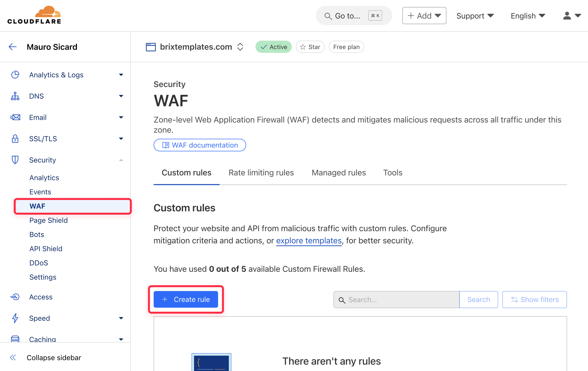Click the star icon in Star button
Image resolution: width=588 pixels, height=371 pixels.
pyautogui.click(x=303, y=47)
